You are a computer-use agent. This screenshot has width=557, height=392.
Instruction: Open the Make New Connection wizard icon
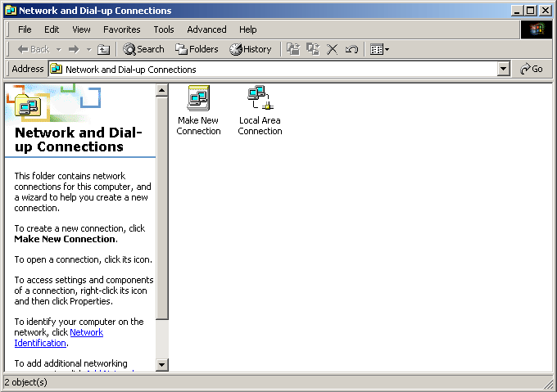198,98
